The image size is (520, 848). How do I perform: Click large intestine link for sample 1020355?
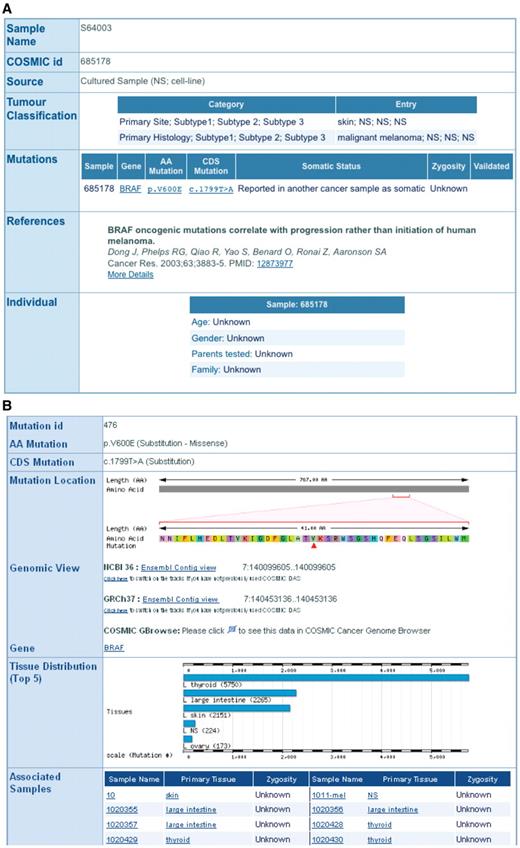point(191,810)
